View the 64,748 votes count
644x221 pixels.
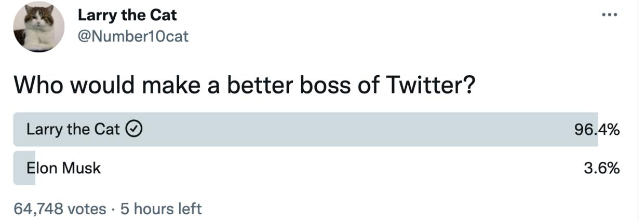(x=60, y=209)
